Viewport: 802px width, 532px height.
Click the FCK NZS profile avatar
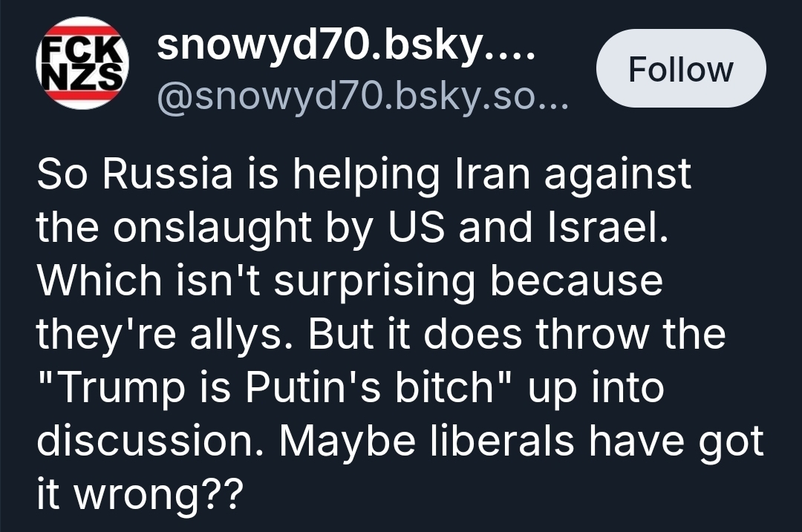coord(82,64)
